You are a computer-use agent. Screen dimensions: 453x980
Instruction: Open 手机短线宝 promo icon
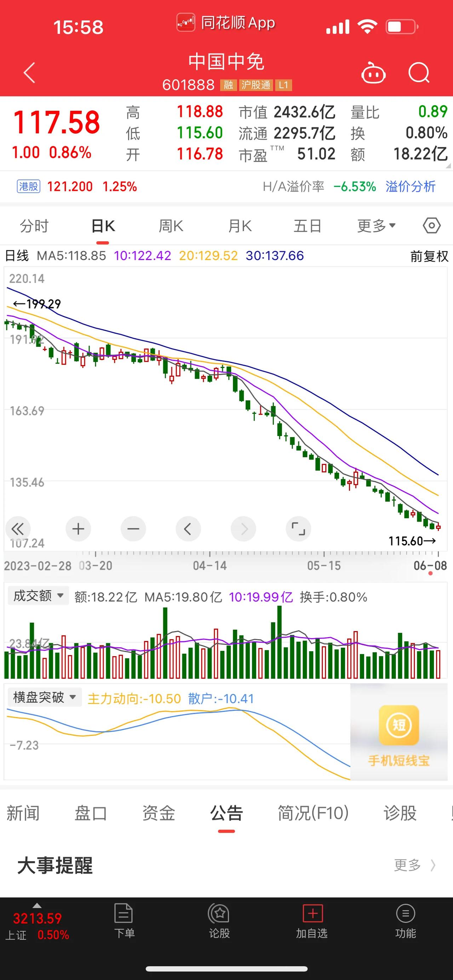coord(398,725)
